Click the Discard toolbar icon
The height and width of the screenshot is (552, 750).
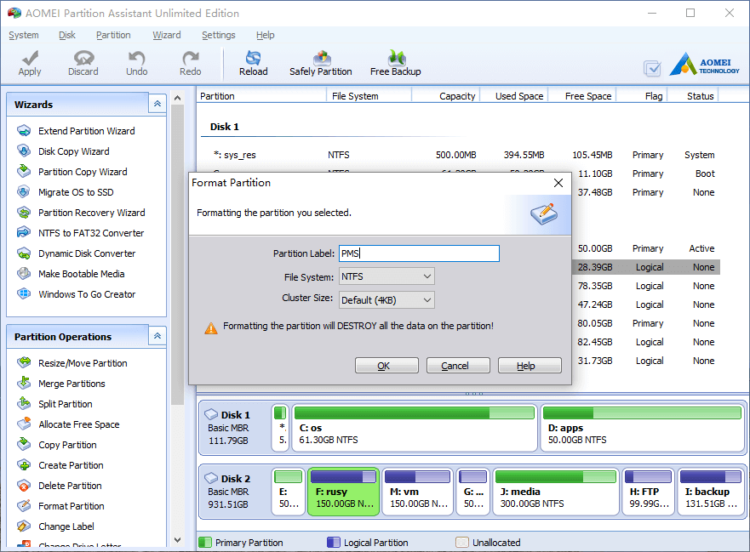point(83,58)
